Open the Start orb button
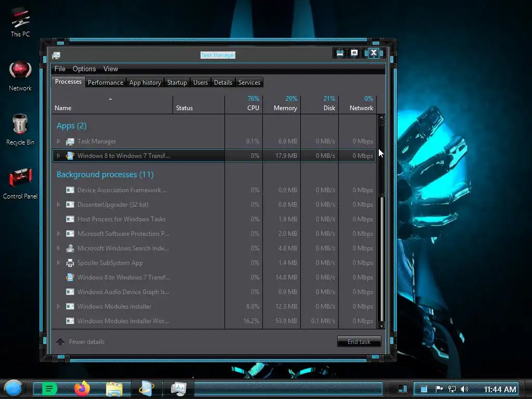The width and height of the screenshot is (532, 399). pos(14,389)
